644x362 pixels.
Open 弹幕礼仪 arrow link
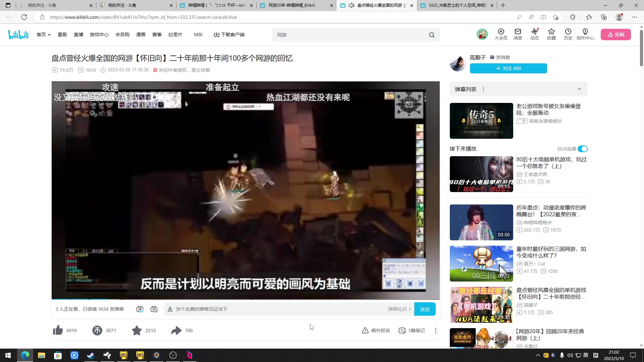[x=399, y=309]
